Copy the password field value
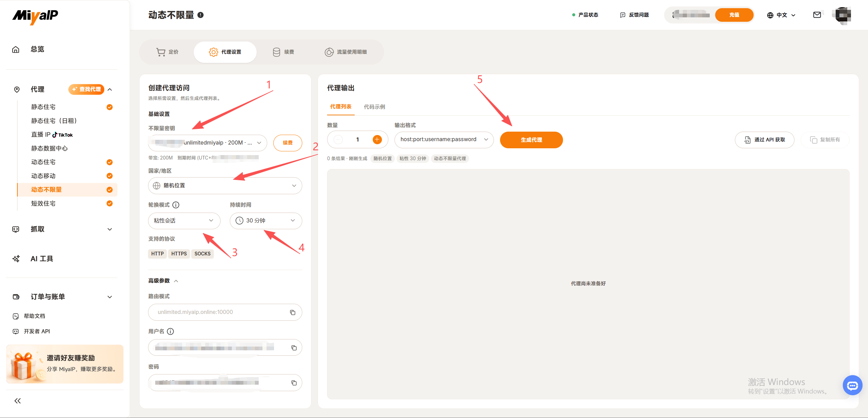The width and height of the screenshot is (868, 418). point(294,383)
